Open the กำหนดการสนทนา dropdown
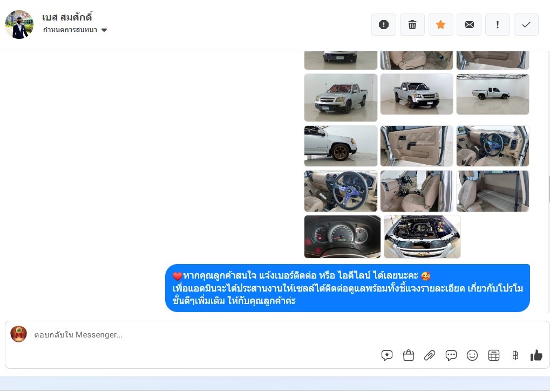The height and width of the screenshot is (392, 550). (x=74, y=30)
